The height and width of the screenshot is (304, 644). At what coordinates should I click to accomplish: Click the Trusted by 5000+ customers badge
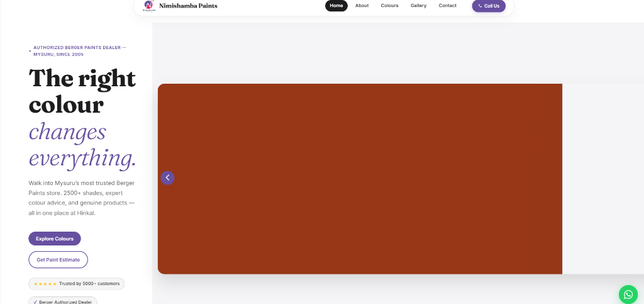tap(76, 284)
